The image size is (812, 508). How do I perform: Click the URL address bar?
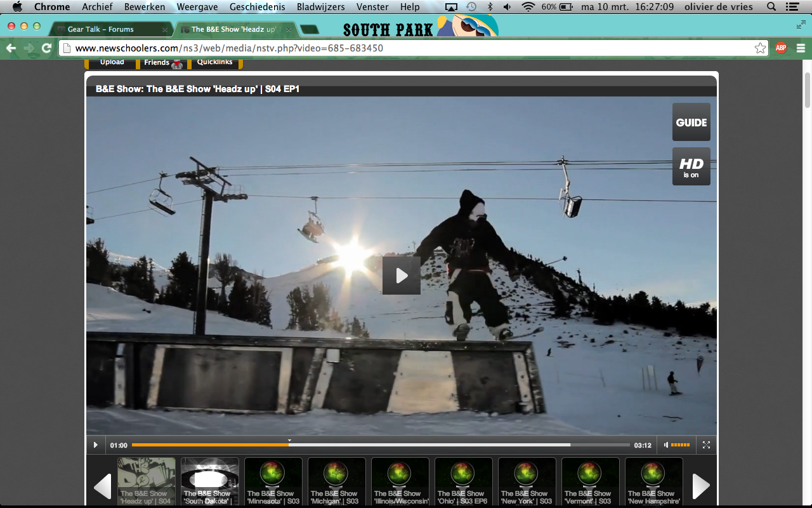pos(406,48)
